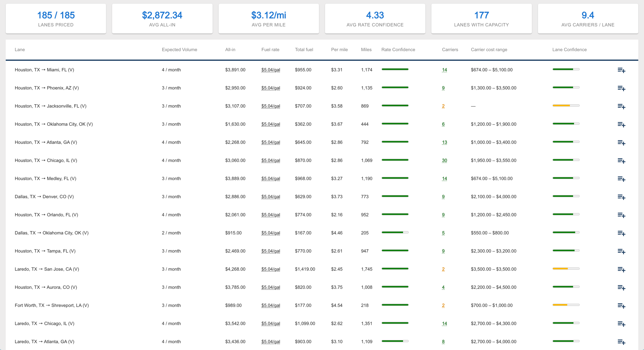Sort by All-in column header
This screenshot has width=644, height=350.
pos(230,50)
